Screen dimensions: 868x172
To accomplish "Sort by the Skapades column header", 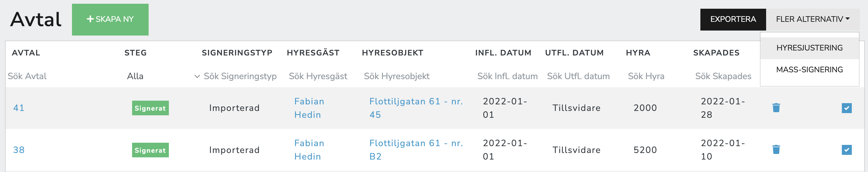I will pyautogui.click(x=716, y=53).
